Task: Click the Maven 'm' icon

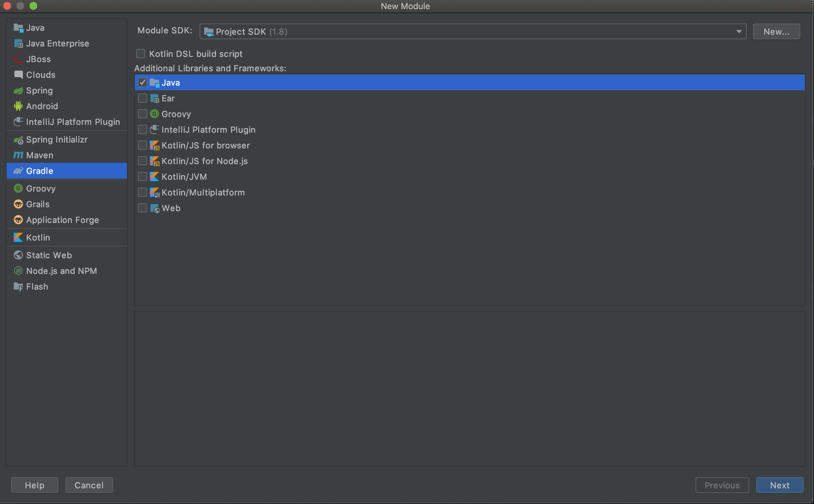Action: [18, 155]
